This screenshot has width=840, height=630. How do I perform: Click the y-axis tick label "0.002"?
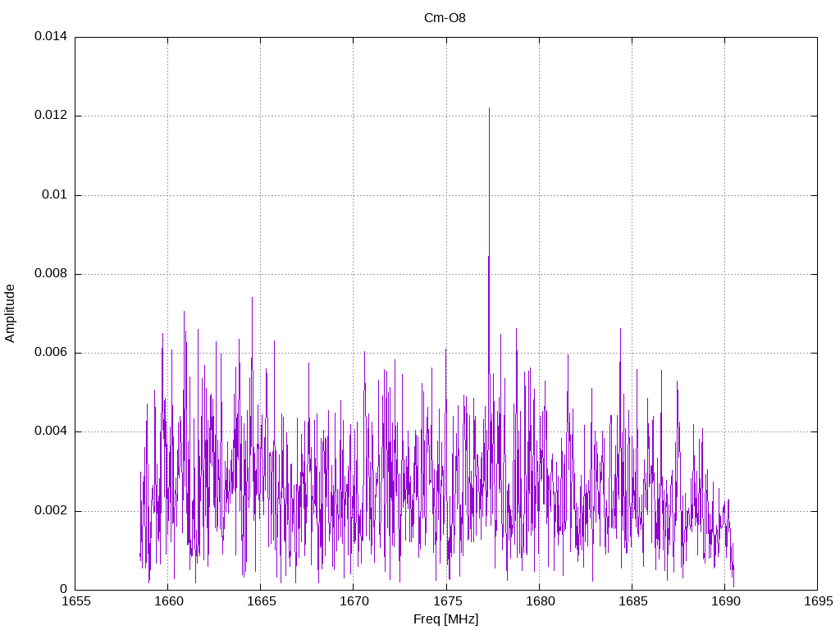click(51, 510)
